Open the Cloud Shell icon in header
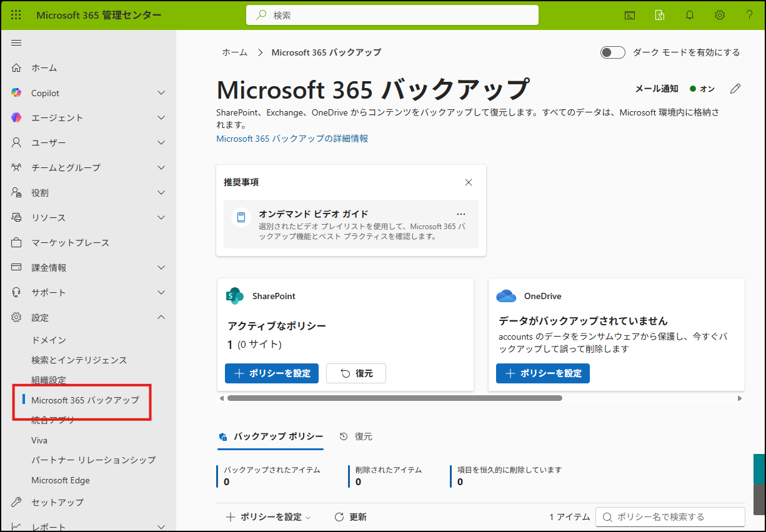766x532 pixels. [630, 15]
